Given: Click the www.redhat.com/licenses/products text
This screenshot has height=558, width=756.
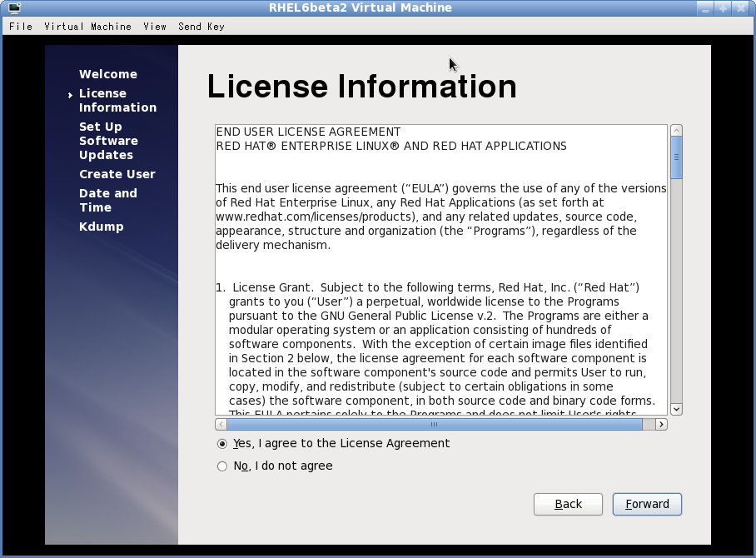Looking at the screenshot, I should click(x=316, y=217).
